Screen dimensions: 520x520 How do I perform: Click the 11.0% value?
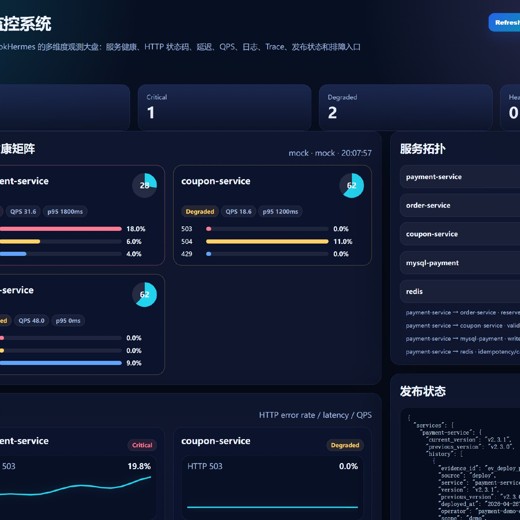[x=343, y=241]
